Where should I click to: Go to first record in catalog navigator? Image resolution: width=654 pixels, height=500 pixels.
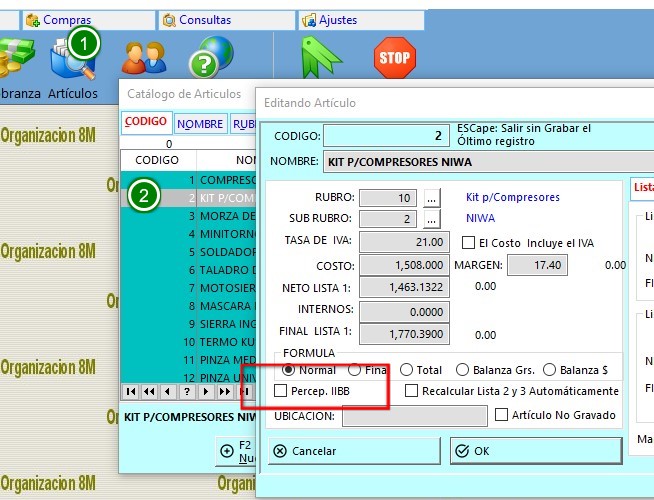[x=131, y=392]
